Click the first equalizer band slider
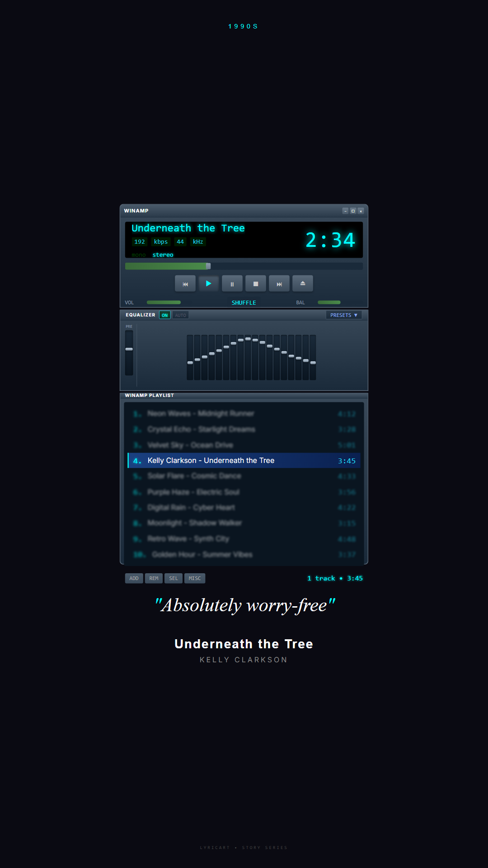 [x=190, y=357]
